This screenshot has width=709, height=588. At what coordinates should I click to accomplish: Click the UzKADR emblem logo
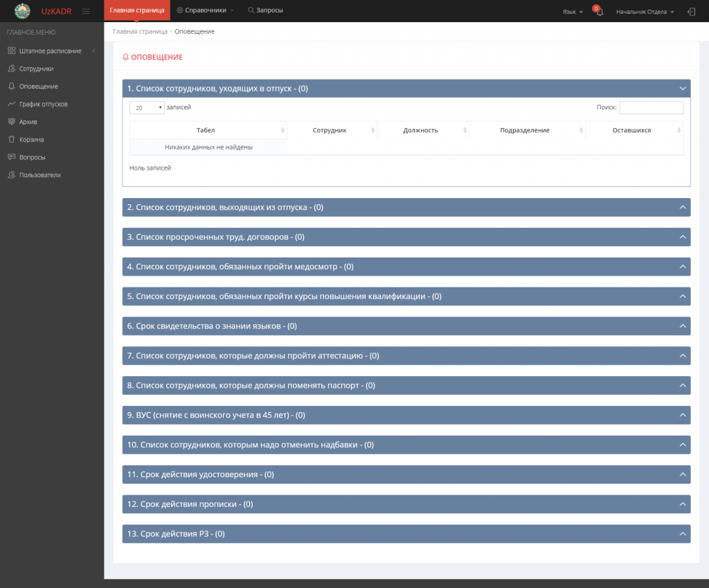[23, 11]
